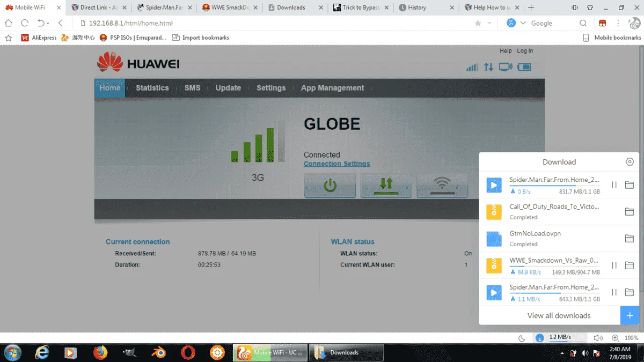This screenshot has height=362, width=644.
Task: Click the Log In link
Action: [x=525, y=51]
